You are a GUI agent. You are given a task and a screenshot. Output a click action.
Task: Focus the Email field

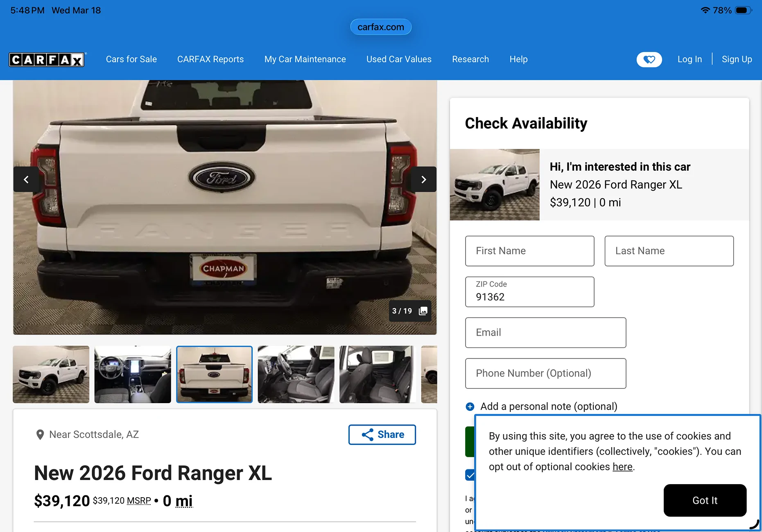tap(545, 333)
